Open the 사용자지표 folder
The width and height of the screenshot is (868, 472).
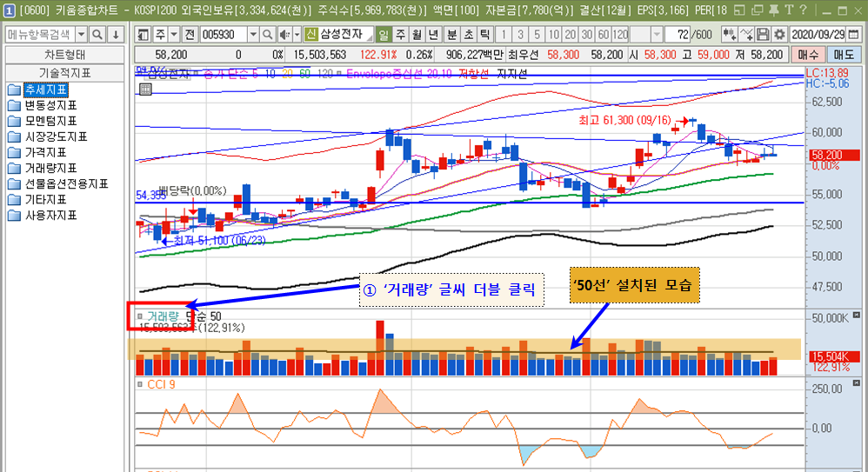pyautogui.click(x=43, y=216)
